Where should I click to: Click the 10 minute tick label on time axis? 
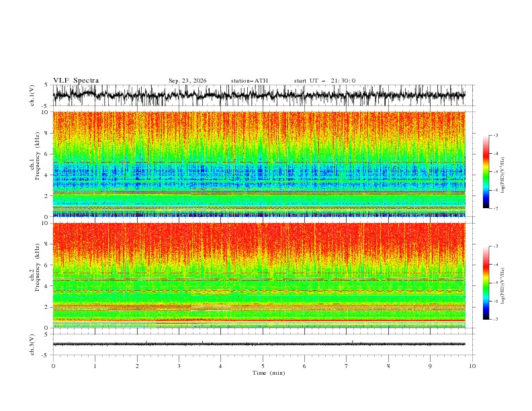coord(472,366)
